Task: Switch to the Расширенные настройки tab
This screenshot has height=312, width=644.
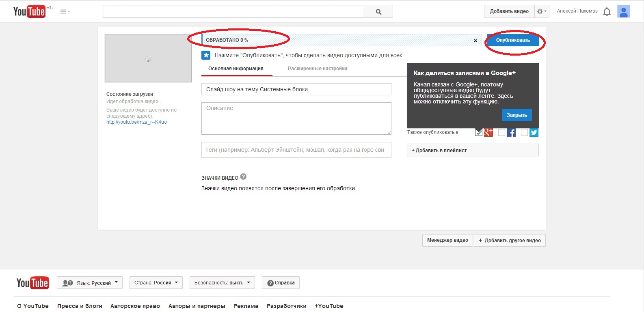Action: pyautogui.click(x=318, y=69)
